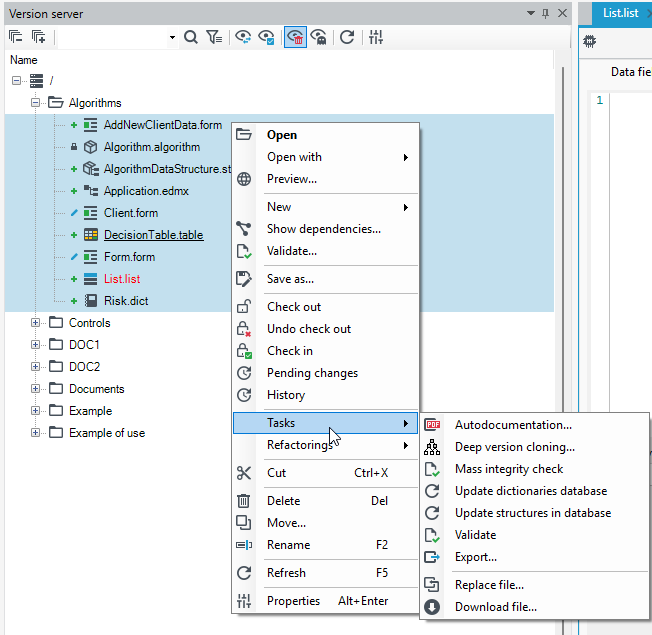Click the collapse all tree icon
Screen dimensions: 652x635
tap(16, 37)
